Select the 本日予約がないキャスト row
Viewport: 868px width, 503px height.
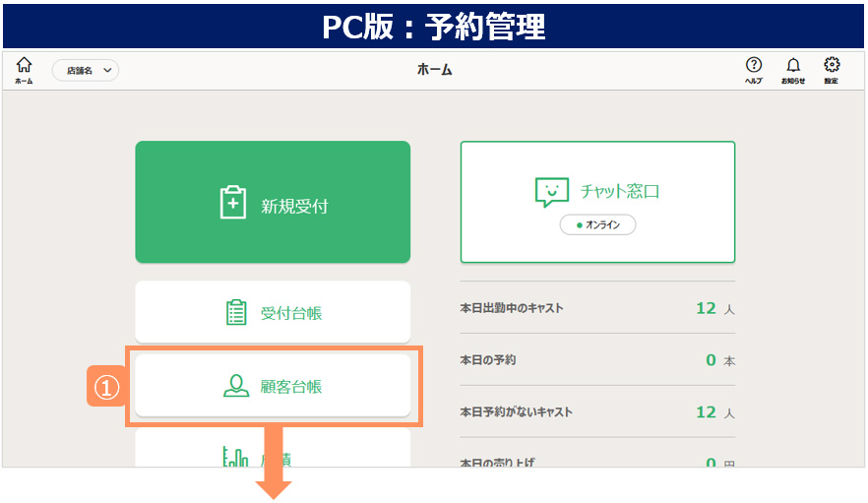click(x=597, y=411)
